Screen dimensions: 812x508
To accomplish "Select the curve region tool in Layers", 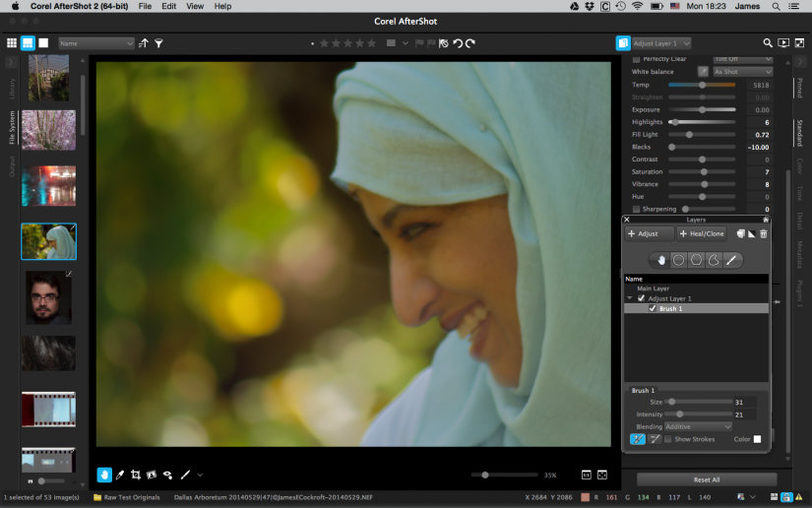I will [x=714, y=260].
